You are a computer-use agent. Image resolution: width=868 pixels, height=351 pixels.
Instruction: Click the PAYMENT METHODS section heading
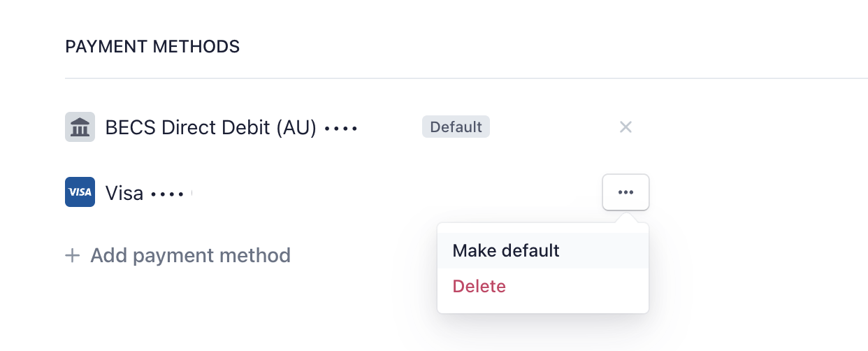point(152,47)
